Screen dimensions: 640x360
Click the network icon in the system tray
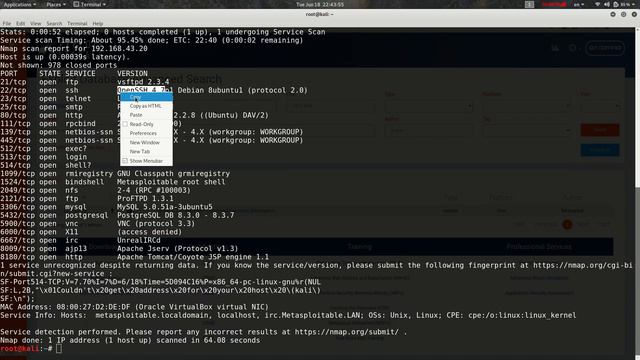[x=598, y=4]
